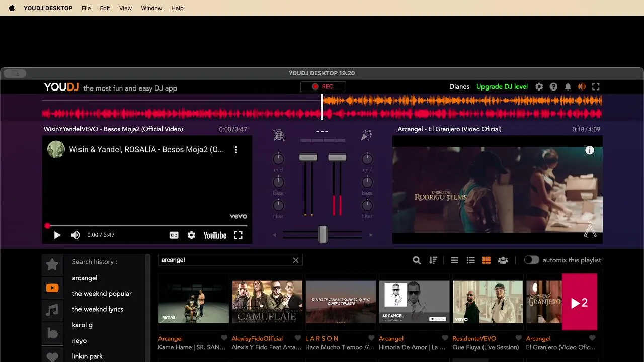The width and height of the screenshot is (644, 362).
Task: Switch to grid view
Action: tap(486, 260)
